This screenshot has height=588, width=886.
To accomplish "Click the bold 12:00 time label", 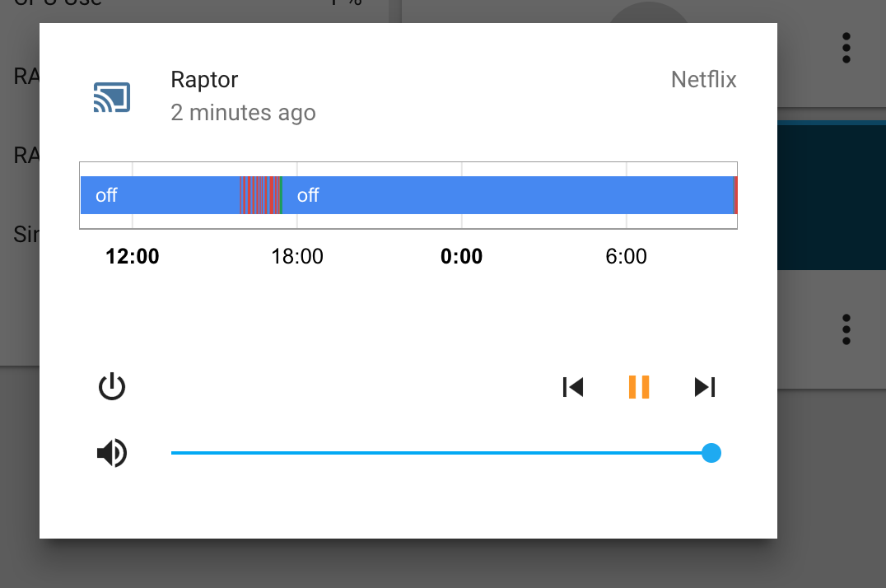I will pos(132,256).
